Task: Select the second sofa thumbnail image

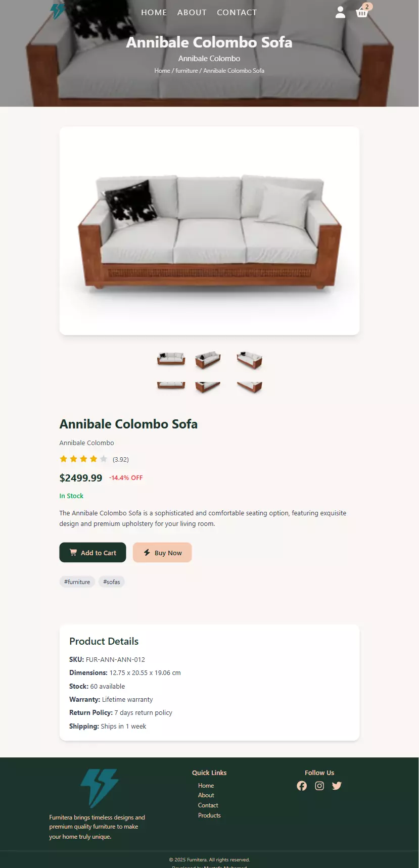Action: tap(208, 359)
